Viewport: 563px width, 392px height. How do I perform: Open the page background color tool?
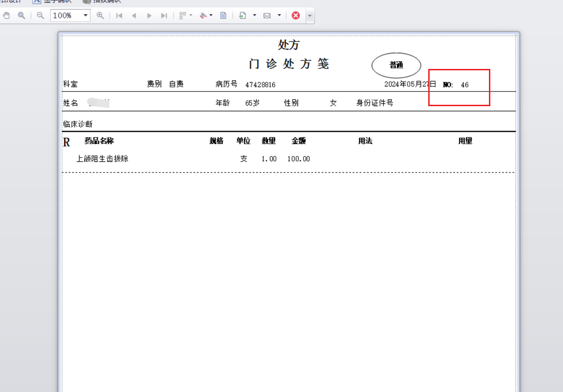pyautogui.click(x=203, y=16)
